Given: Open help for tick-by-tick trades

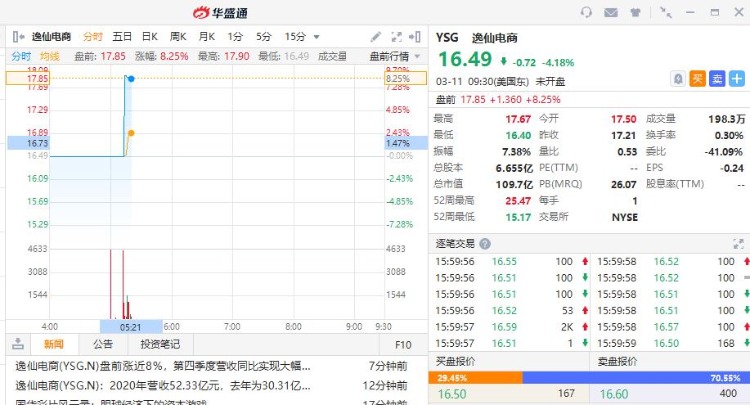Looking at the screenshot, I should (x=485, y=244).
